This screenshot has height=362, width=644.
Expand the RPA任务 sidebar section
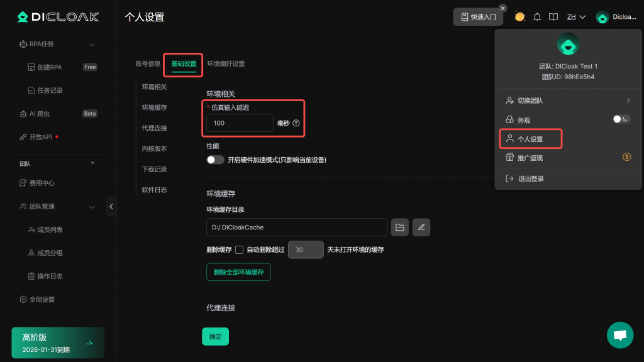tap(92, 44)
